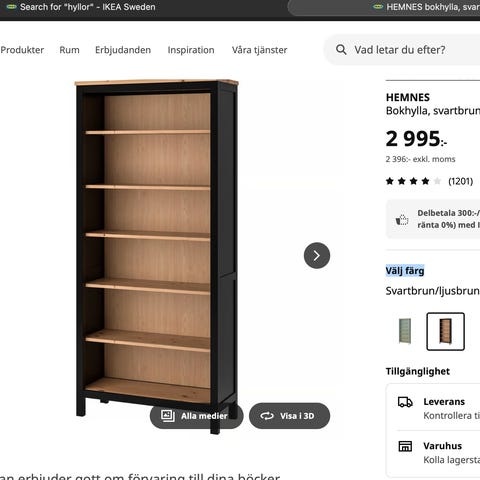Click the store icon beside Varuhus
Viewport: 480px width, 480px height.
405,446
